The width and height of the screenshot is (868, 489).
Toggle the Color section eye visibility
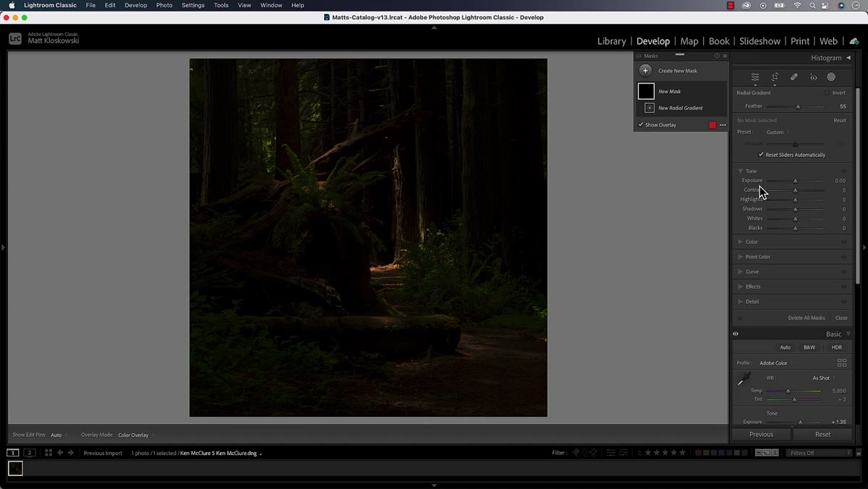[844, 242]
